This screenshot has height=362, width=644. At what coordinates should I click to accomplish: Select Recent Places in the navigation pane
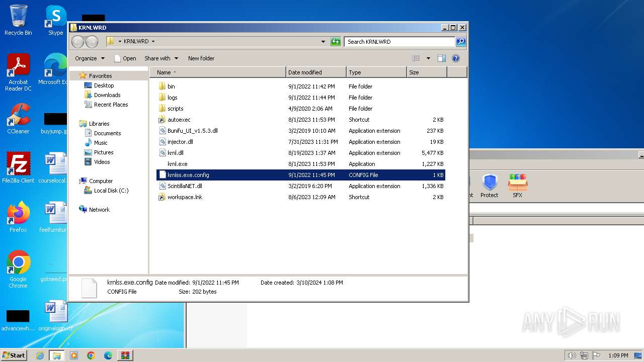(x=111, y=105)
